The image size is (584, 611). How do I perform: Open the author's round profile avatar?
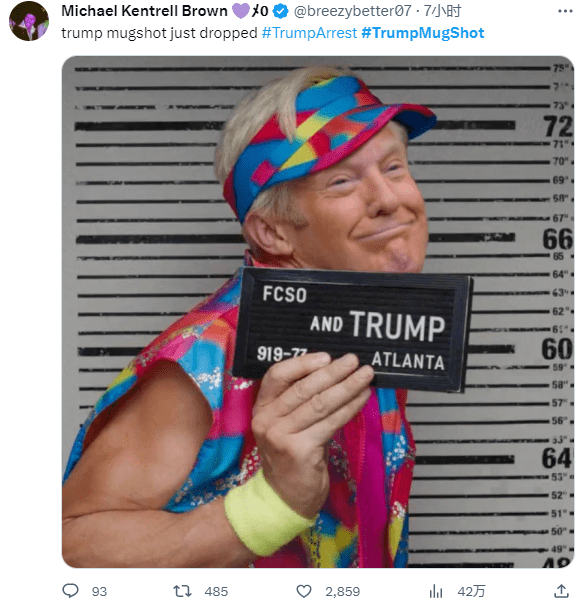point(29,21)
